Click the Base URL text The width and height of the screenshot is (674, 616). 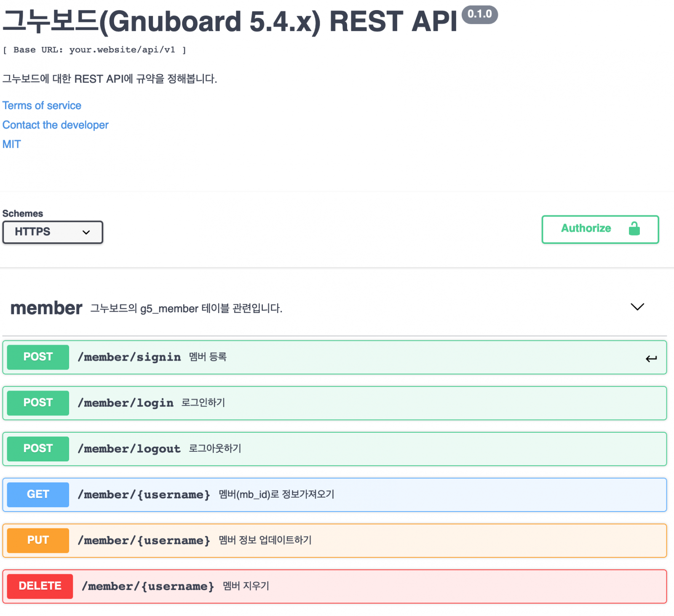tap(94, 50)
